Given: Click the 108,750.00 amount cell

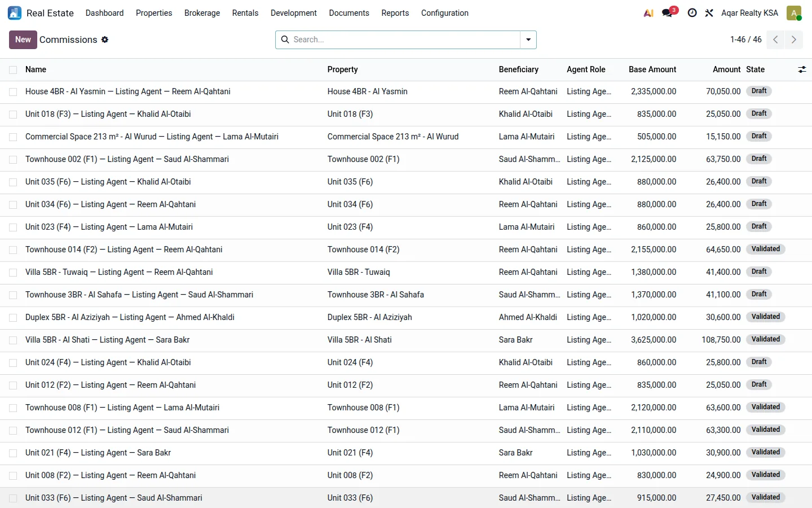Looking at the screenshot, I should [721, 340].
